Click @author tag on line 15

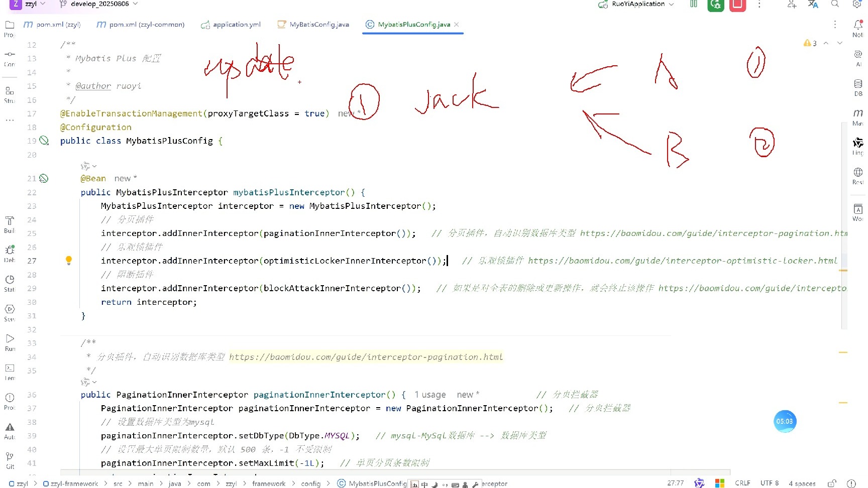(93, 86)
